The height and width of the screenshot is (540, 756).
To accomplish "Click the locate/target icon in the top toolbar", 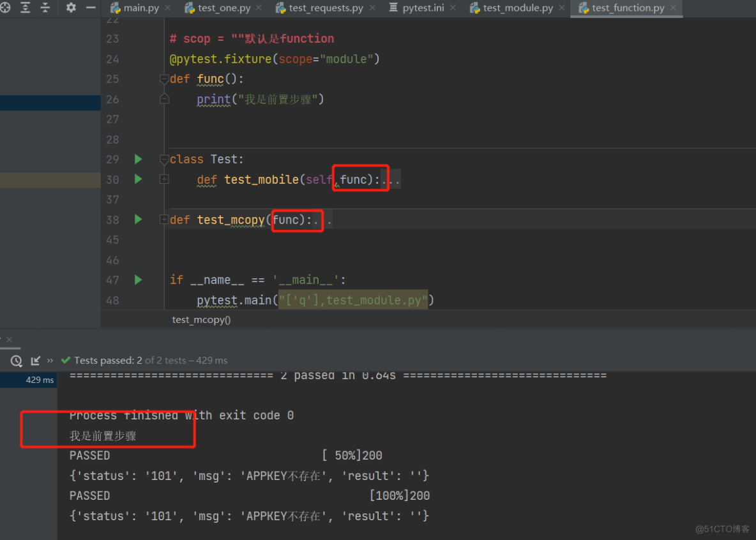I will (6, 8).
